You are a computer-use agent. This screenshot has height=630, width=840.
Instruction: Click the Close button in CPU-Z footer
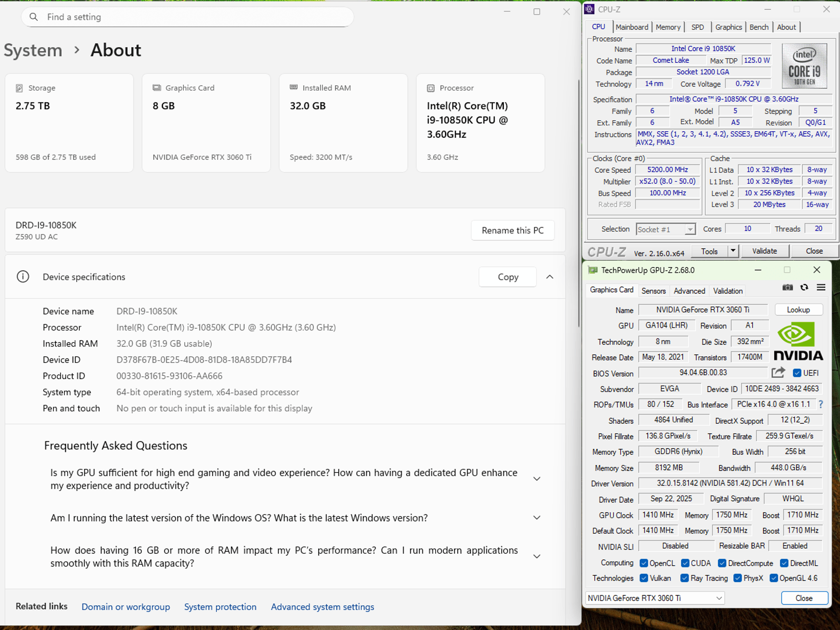[x=814, y=251]
